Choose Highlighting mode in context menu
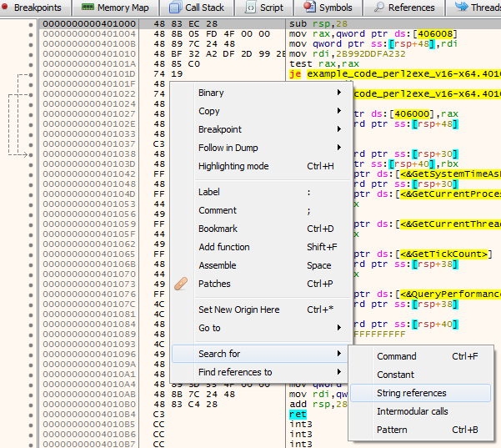 click(x=233, y=166)
